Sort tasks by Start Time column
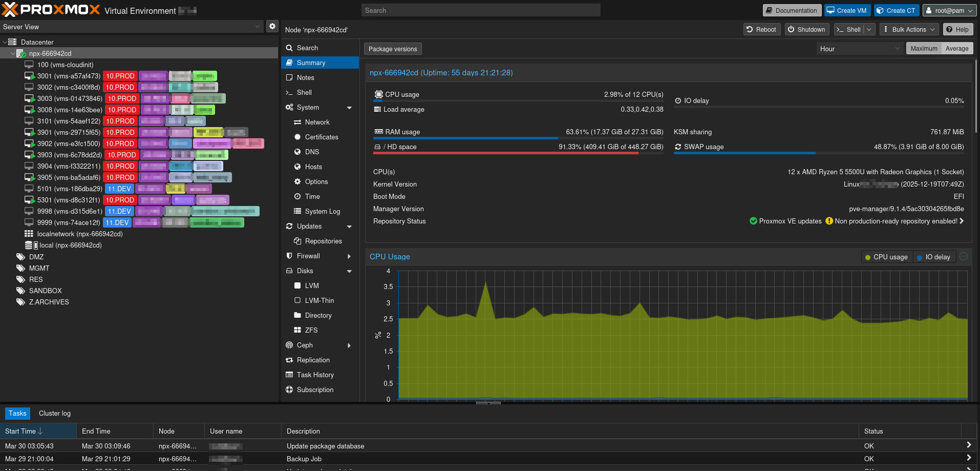Screen dimensions: 980x471 (x=38, y=431)
